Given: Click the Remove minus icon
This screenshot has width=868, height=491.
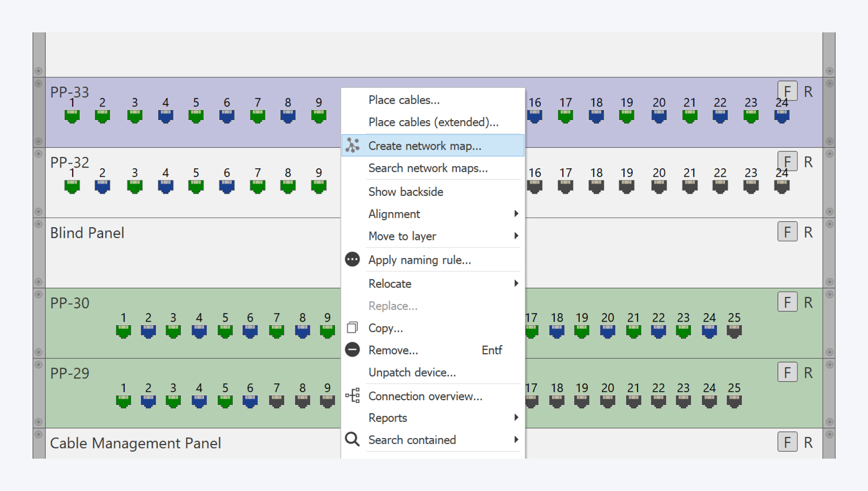Looking at the screenshot, I should coord(352,350).
